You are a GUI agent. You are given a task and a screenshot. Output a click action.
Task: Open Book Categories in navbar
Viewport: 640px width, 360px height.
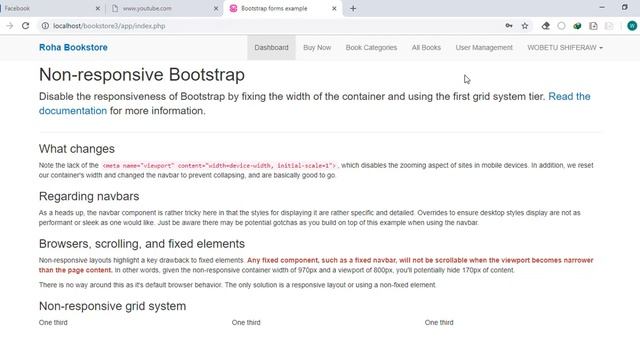(x=371, y=47)
